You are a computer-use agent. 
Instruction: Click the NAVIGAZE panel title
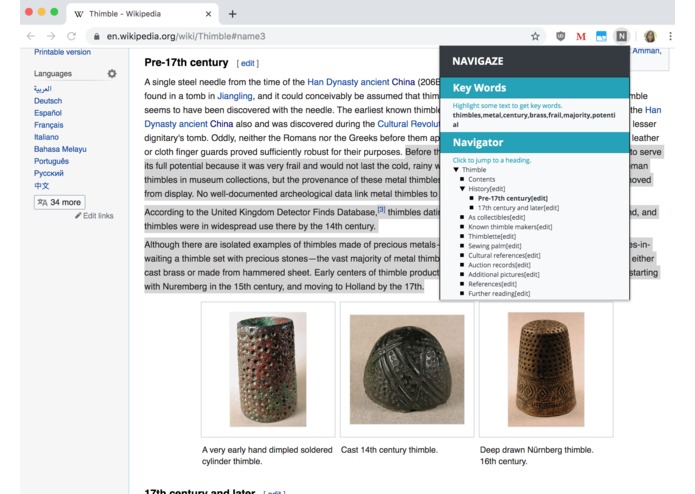(477, 61)
